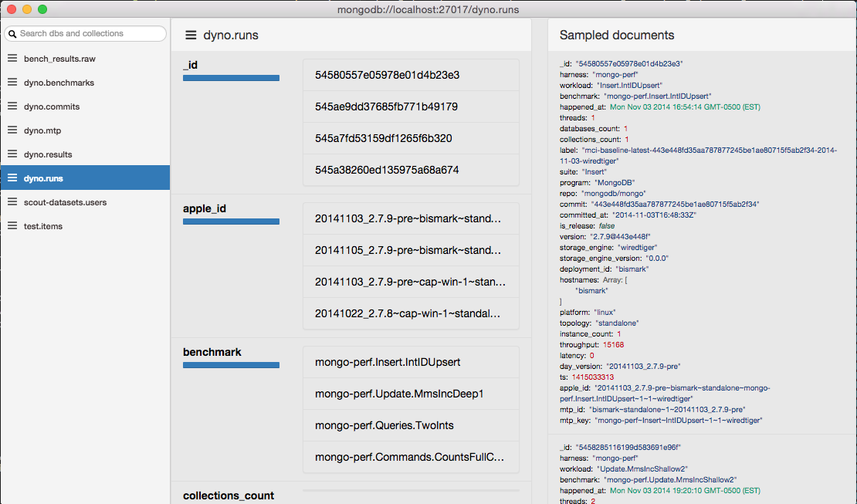This screenshot has width=857, height=504.
Task: Click the icon next to scout-datasets.users
Action: pos(12,202)
